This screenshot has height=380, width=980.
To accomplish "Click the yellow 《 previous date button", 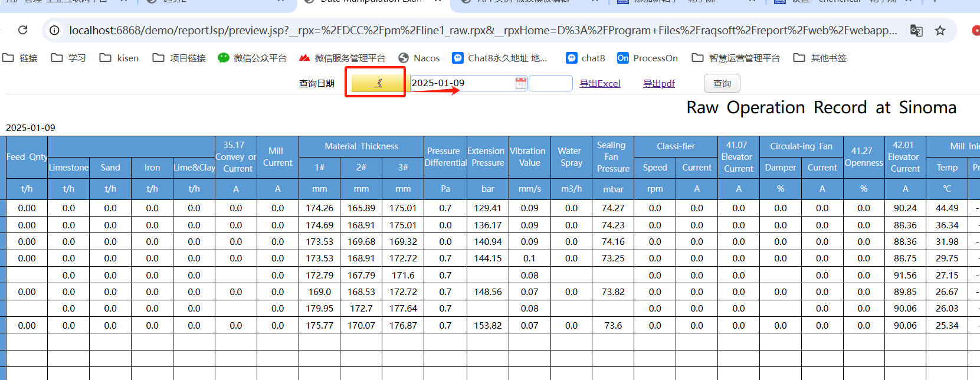I will [x=378, y=83].
